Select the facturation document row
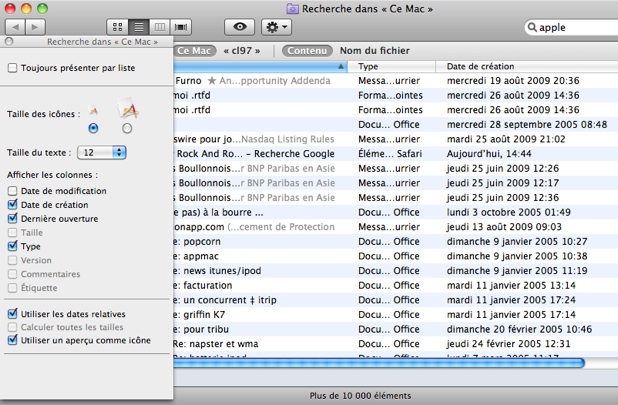Image resolution: width=618 pixels, height=405 pixels. coord(395,285)
